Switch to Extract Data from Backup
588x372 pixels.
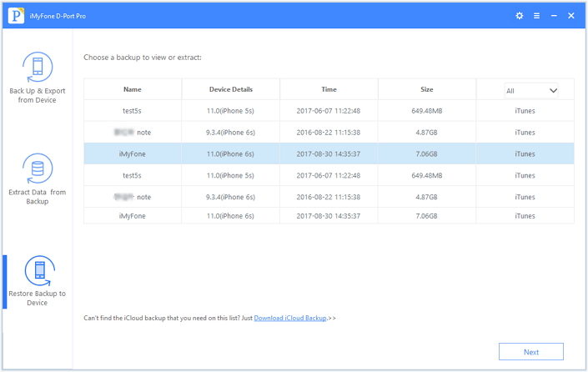click(x=38, y=197)
